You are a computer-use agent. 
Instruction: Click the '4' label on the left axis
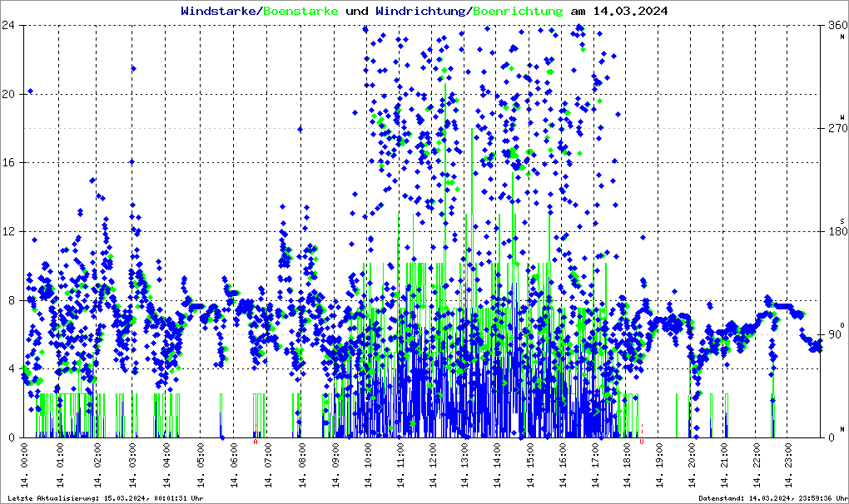click(12, 368)
